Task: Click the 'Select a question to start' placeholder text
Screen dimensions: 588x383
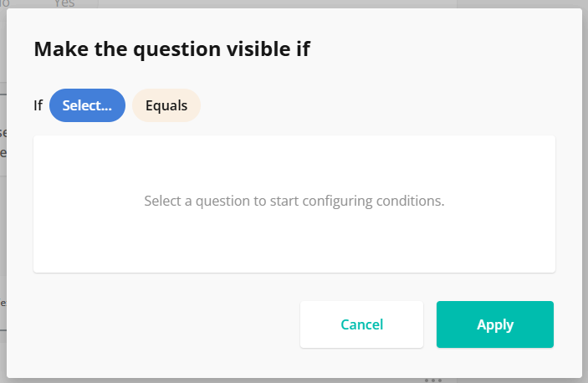Action: [294, 202]
